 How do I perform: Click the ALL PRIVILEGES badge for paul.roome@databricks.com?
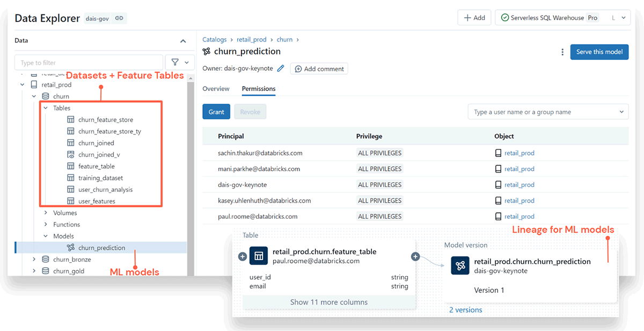380,216
